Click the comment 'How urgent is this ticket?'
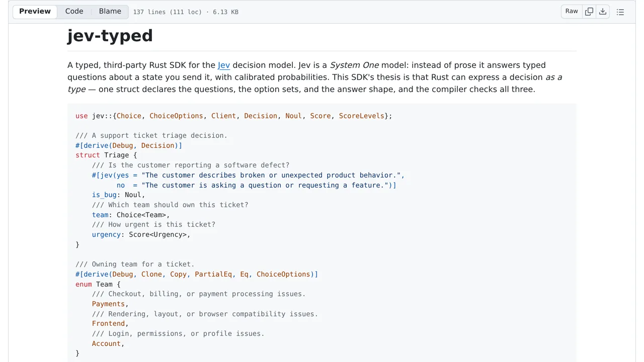This screenshot has height=362, width=644. (x=153, y=225)
